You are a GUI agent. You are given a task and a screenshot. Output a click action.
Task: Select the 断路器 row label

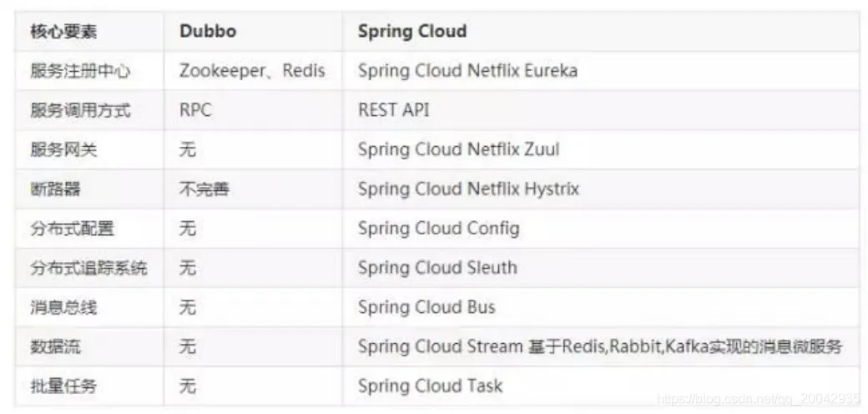(x=55, y=189)
